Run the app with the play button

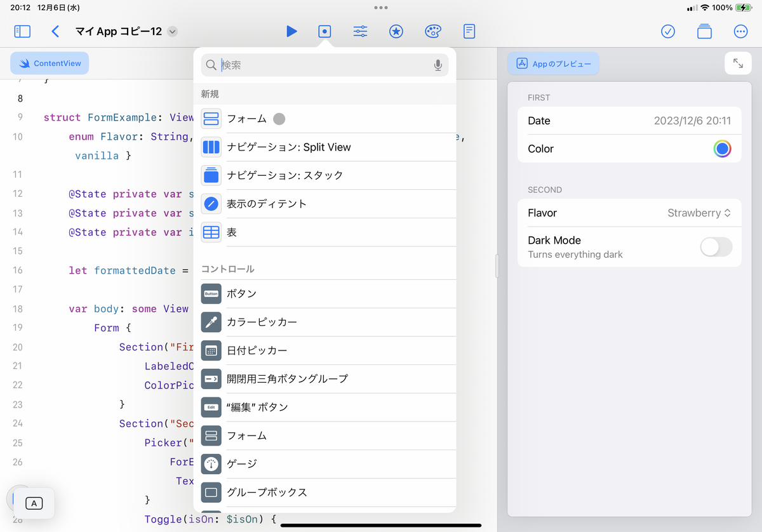point(291,31)
